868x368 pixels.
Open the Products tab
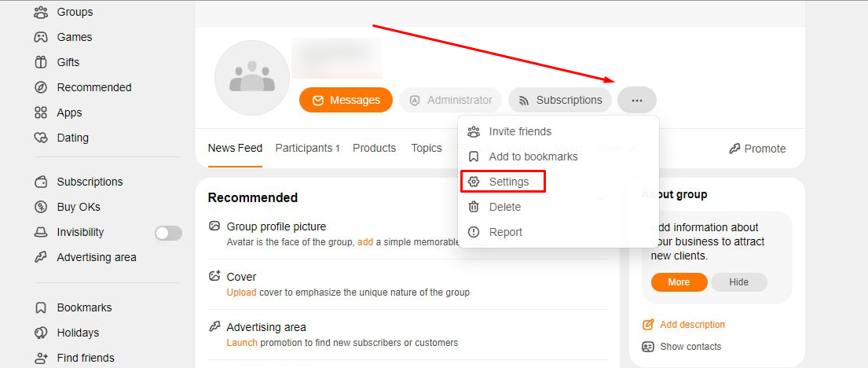(374, 148)
